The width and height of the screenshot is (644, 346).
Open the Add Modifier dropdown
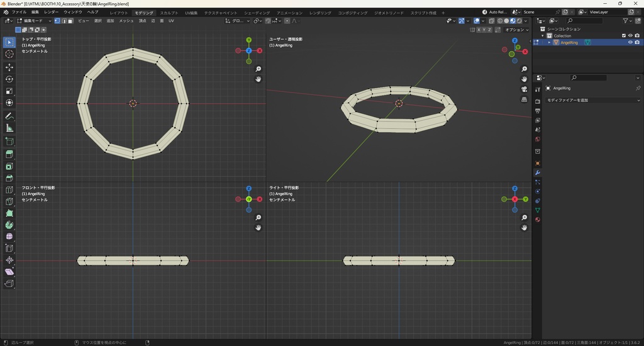pos(592,100)
